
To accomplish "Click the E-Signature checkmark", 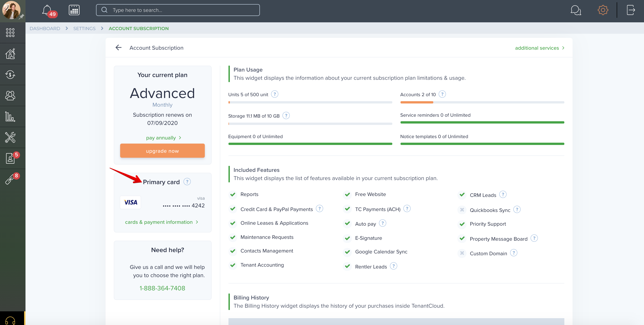I will coord(347,238).
